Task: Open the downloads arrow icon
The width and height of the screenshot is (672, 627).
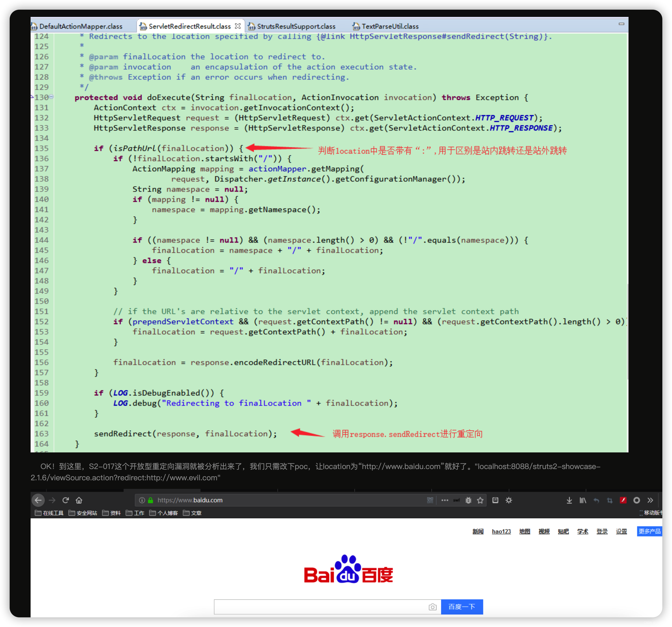Action: tap(569, 500)
